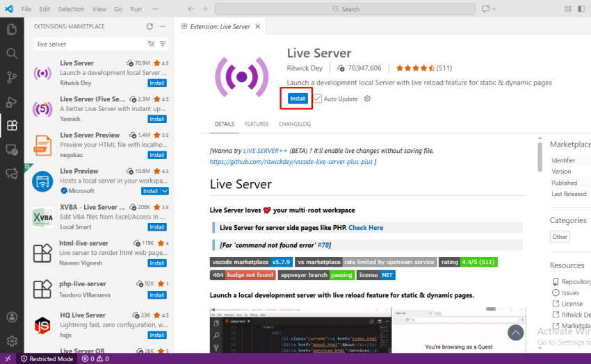
Task: Open the View menu
Action: coord(99,9)
